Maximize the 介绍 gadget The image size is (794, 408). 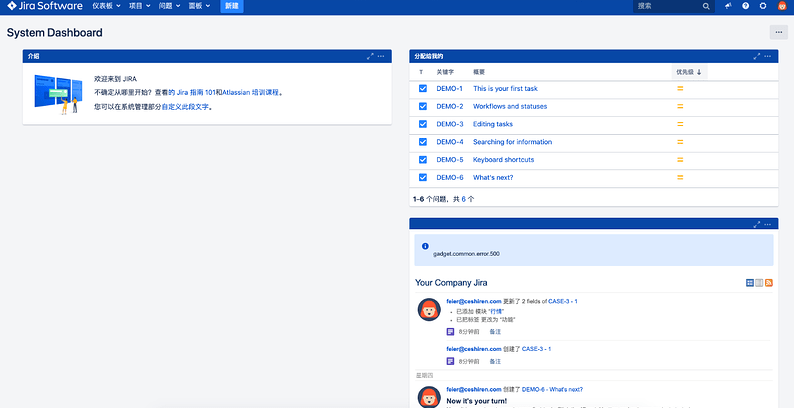[x=370, y=56]
